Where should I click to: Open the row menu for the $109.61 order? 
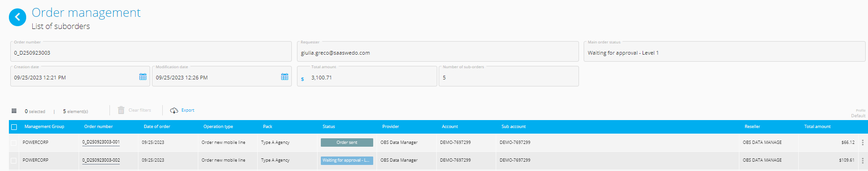click(862, 160)
